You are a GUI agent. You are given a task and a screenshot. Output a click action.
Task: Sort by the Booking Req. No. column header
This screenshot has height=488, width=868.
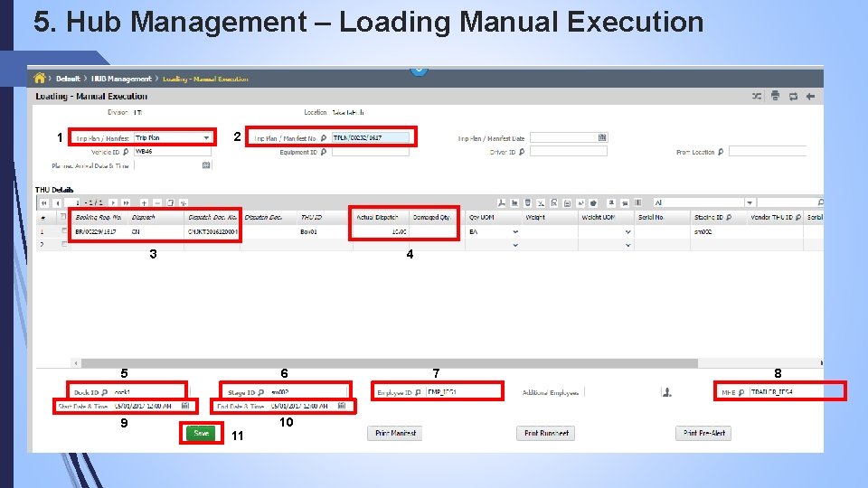click(98, 218)
